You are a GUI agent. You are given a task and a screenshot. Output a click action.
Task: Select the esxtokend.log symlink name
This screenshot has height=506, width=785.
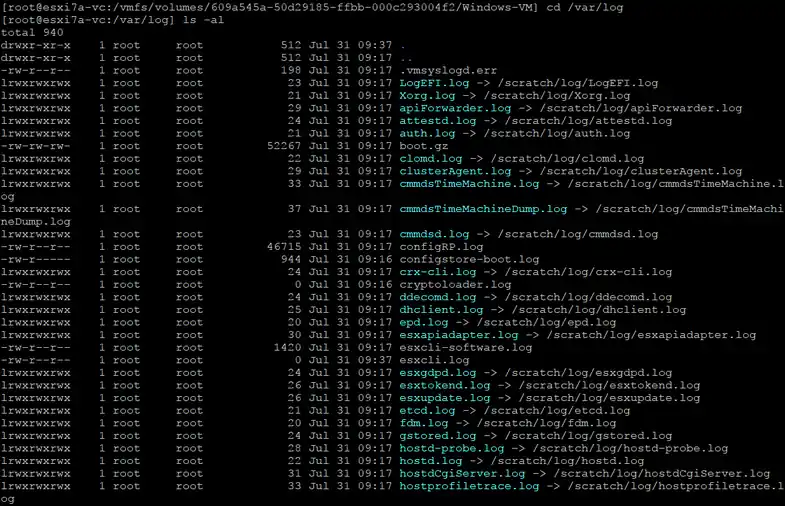[x=445, y=385]
